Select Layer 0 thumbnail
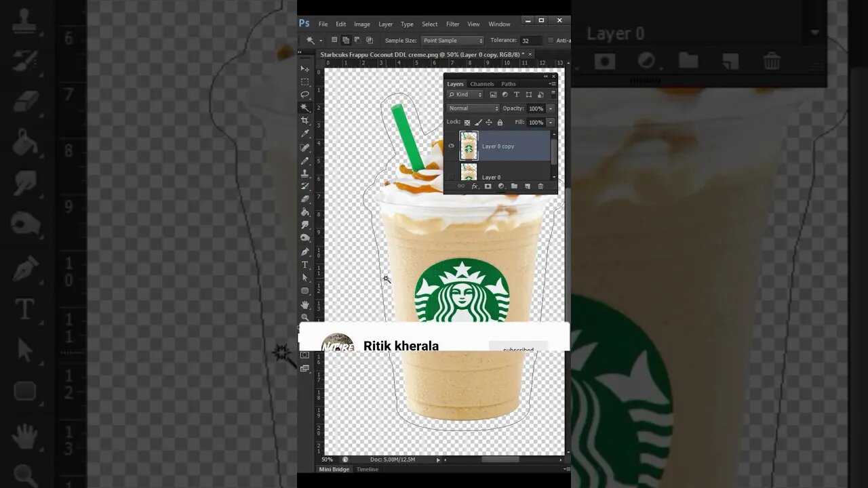The image size is (868, 488). pos(469,172)
